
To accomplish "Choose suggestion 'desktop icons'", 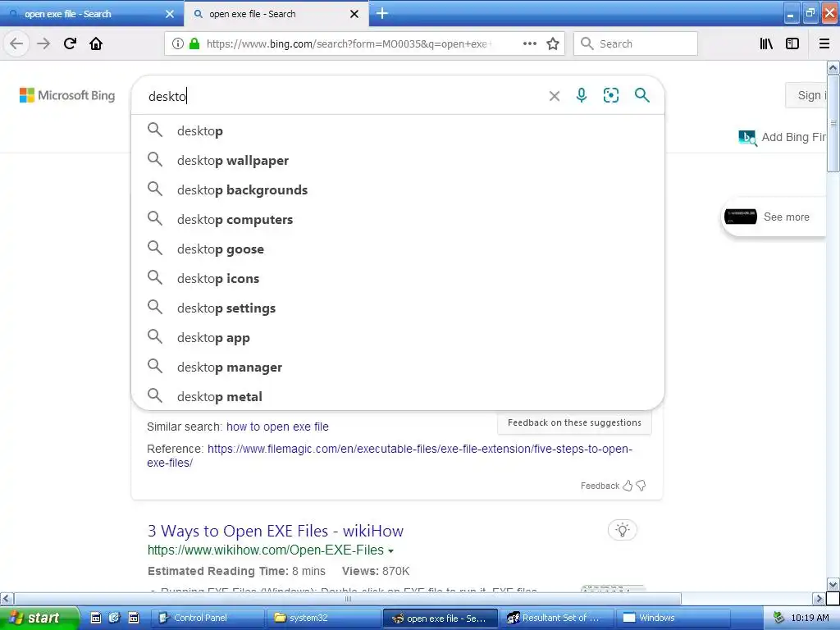I will coord(398,278).
